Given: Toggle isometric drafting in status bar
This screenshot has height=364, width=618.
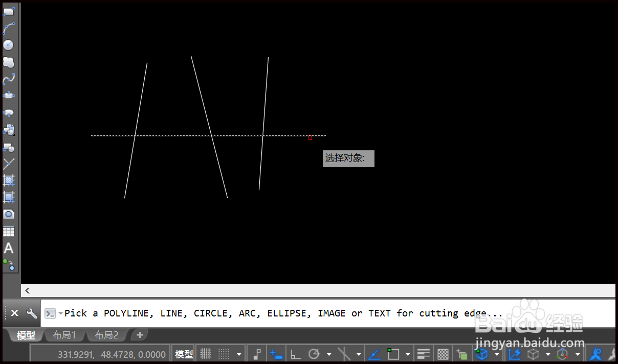Looking at the screenshot, I should [x=344, y=354].
